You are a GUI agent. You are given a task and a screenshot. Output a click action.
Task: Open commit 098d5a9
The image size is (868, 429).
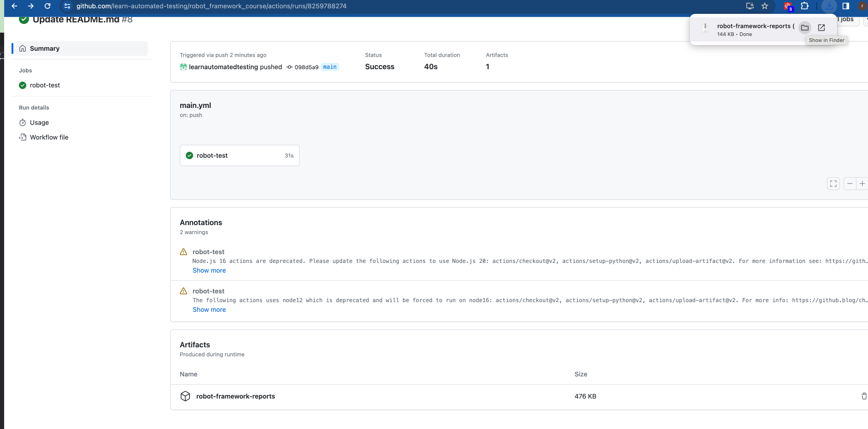pyautogui.click(x=307, y=67)
